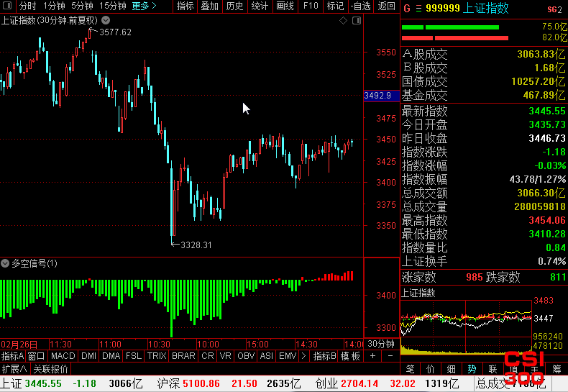Select the 窗口 tab

[x=36, y=356]
